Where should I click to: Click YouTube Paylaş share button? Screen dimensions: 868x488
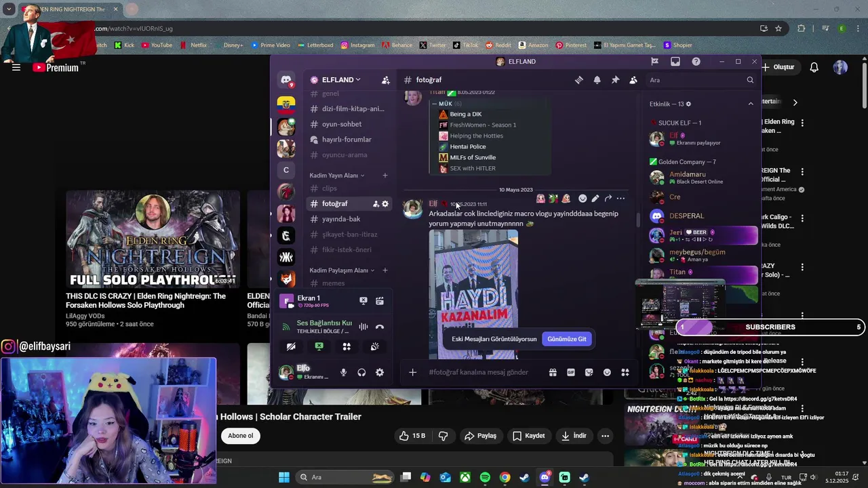(480, 436)
